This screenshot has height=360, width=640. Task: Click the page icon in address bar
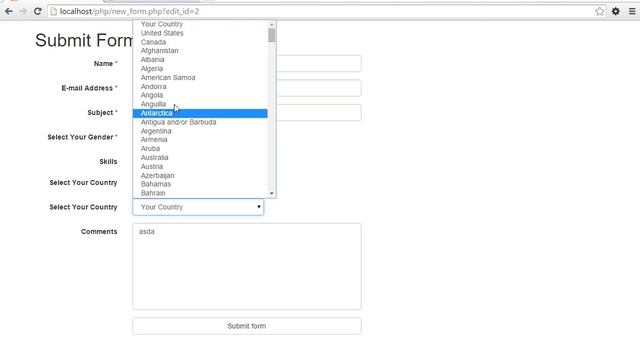[x=53, y=11]
